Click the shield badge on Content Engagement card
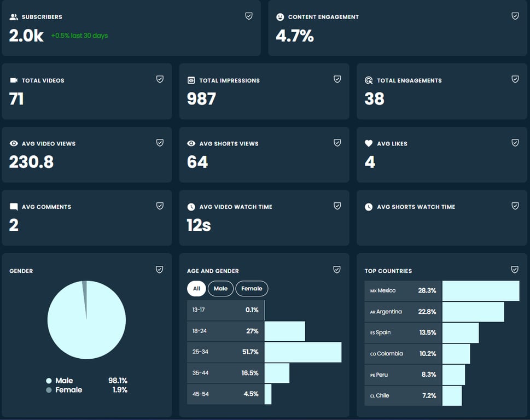The height and width of the screenshot is (420, 530). click(515, 16)
